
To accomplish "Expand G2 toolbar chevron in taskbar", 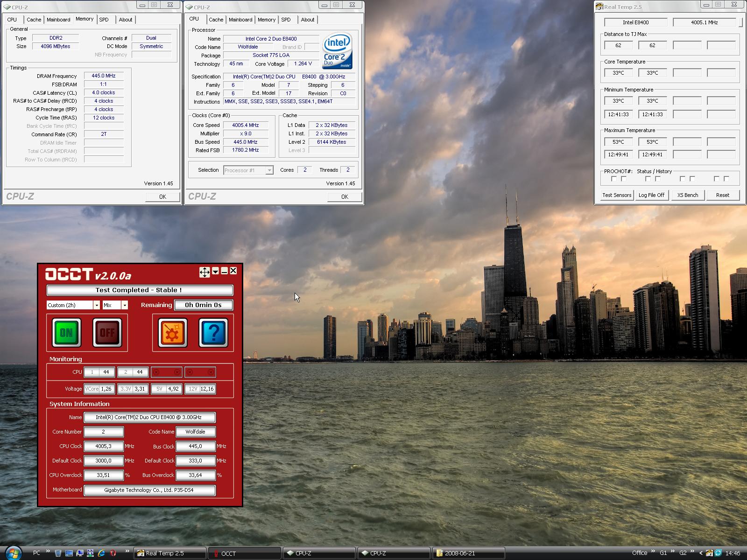I will [692, 551].
